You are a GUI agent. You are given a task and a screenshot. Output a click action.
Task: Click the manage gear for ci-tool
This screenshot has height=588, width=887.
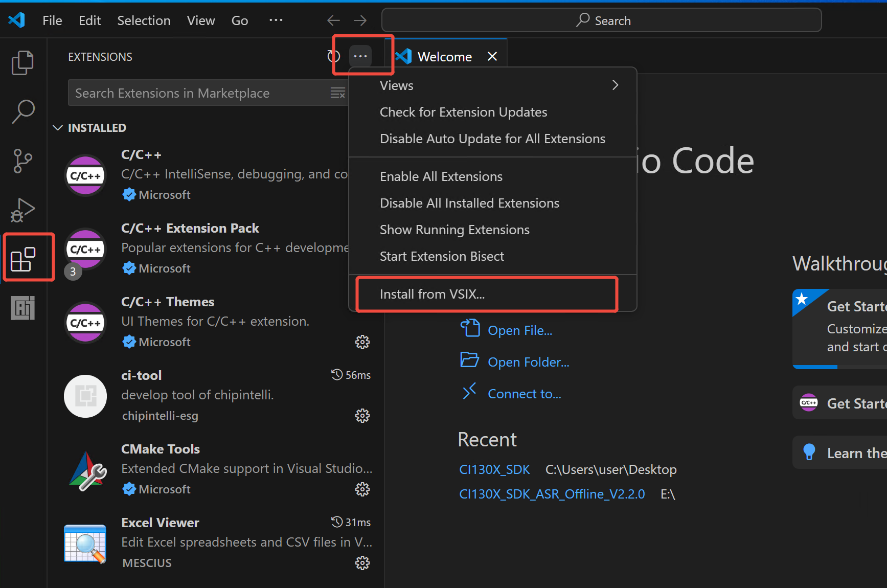click(362, 416)
